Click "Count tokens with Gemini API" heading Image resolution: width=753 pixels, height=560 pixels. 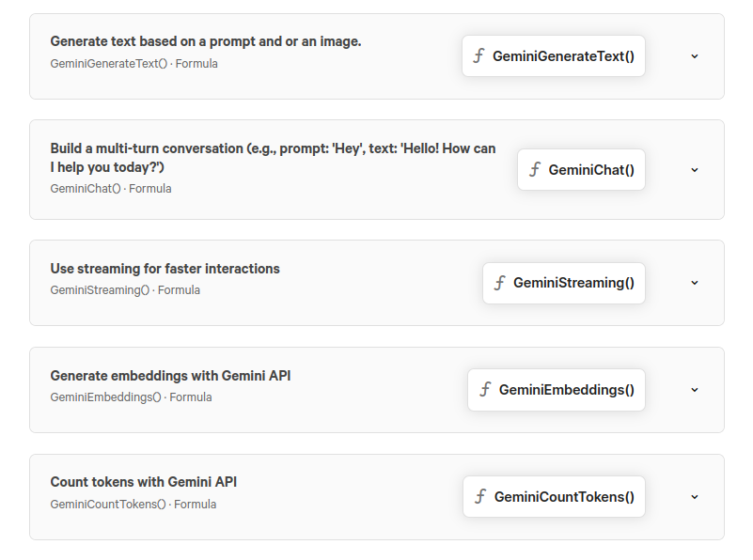[x=143, y=482]
